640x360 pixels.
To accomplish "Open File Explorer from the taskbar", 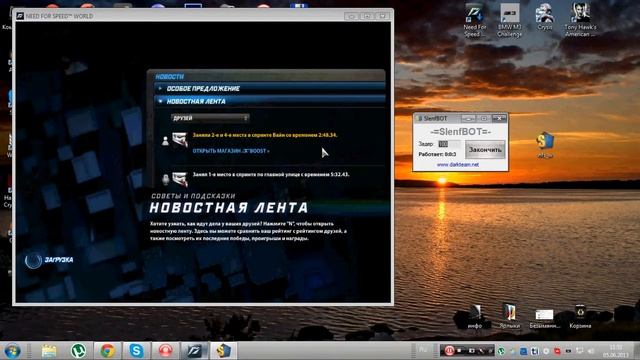I will point(49,351).
